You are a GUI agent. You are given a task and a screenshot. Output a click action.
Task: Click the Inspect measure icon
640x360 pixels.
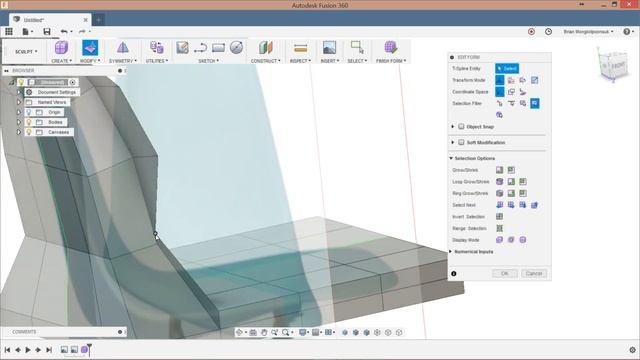coord(300,48)
